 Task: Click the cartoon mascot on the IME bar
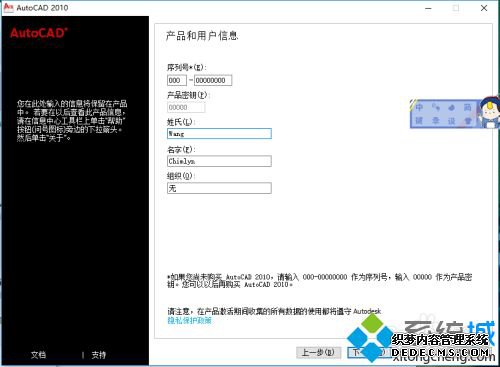(x=489, y=112)
